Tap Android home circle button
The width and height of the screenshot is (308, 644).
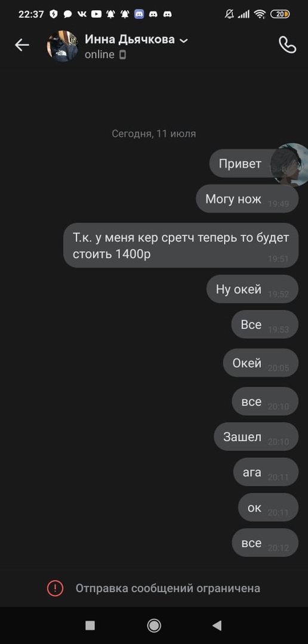(154, 625)
